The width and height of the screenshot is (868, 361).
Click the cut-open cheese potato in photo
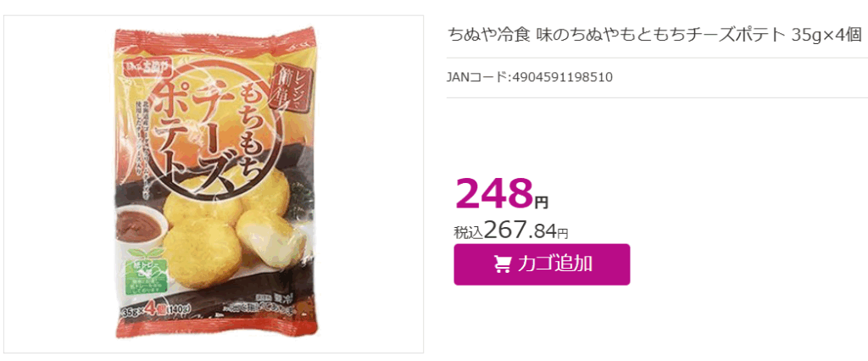coord(272,237)
